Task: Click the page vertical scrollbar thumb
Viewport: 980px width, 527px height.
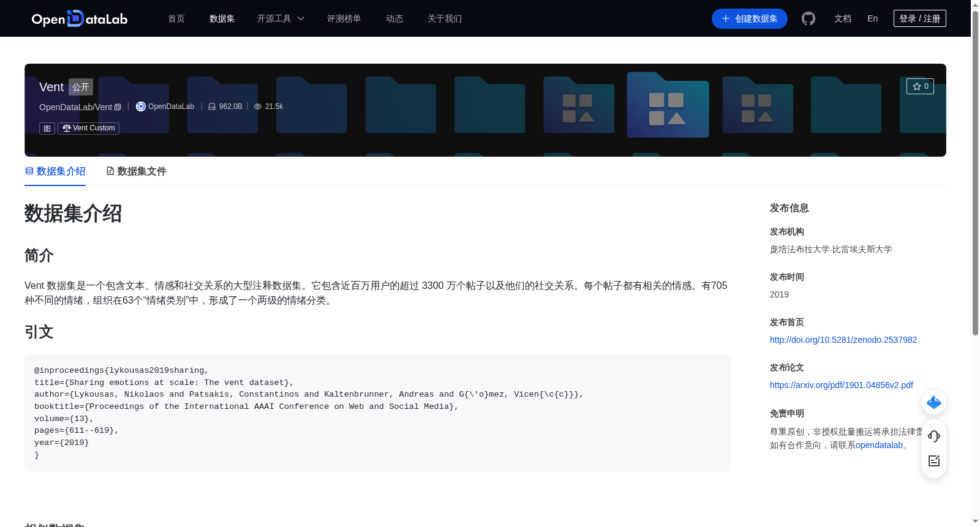Action: (x=975, y=173)
